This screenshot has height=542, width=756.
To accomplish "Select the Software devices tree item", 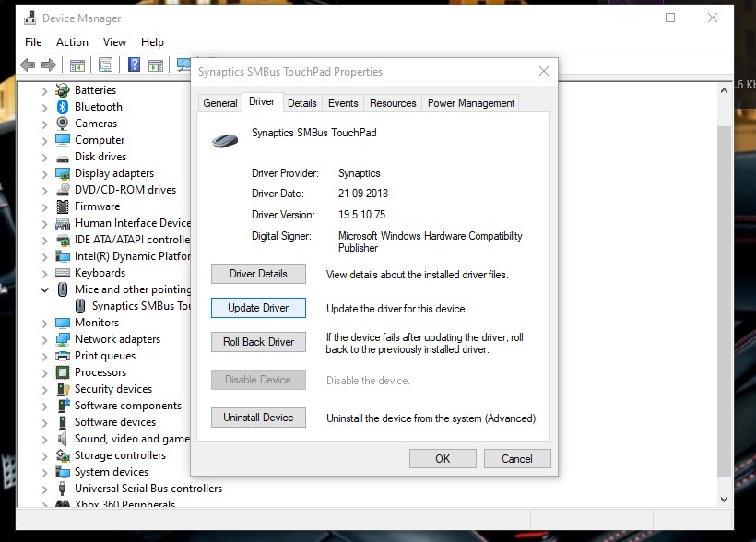I will [x=107, y=422].
